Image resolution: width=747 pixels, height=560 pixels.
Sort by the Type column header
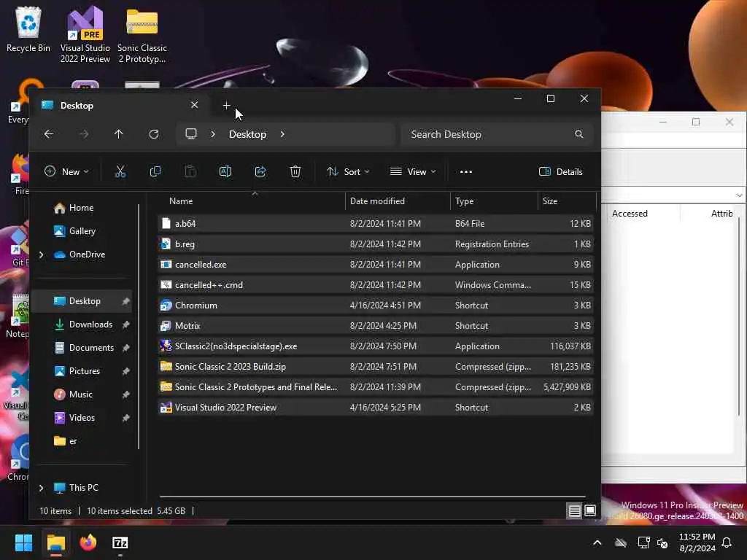[x=465, y=201]
